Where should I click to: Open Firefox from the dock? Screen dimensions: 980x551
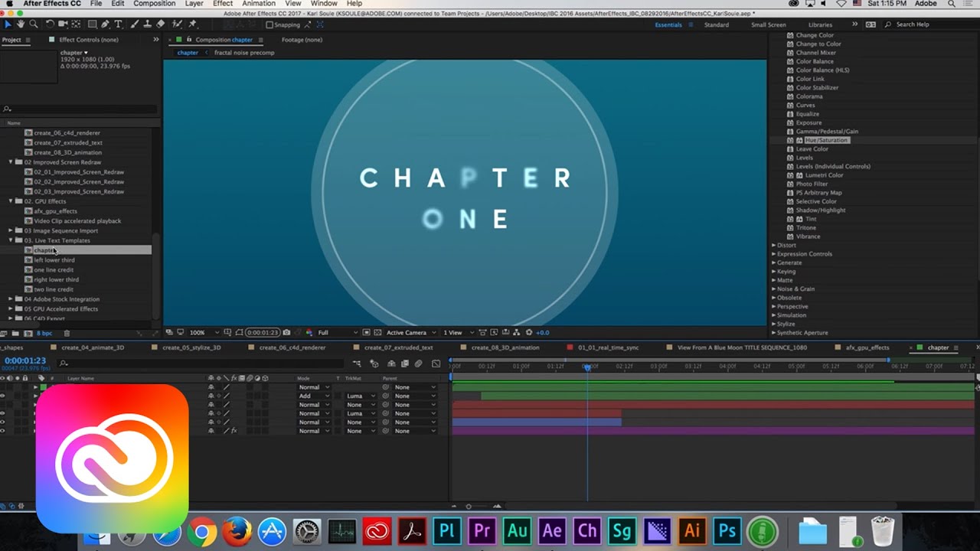[237, 531]
